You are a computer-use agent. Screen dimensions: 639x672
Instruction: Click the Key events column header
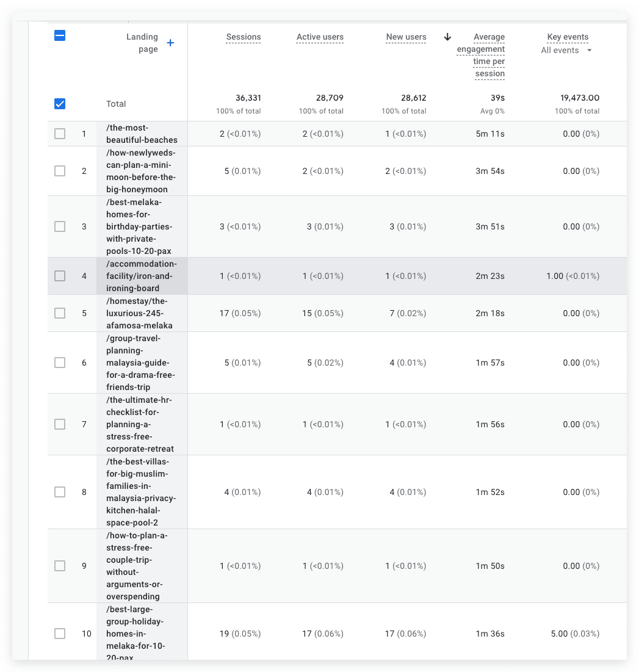568,37
